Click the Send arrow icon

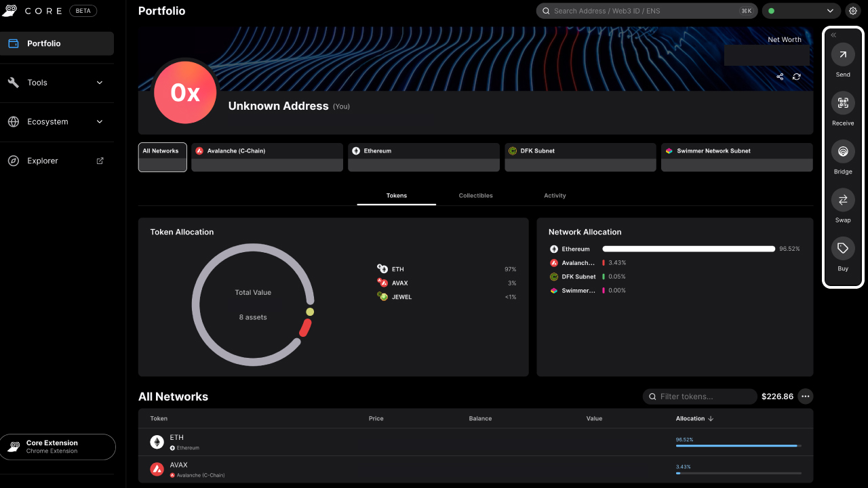point(843,54)
